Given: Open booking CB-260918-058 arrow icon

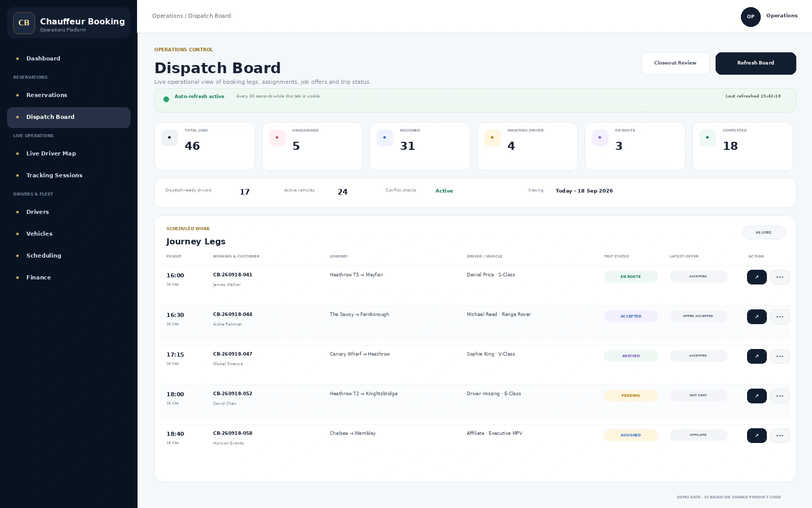Looking at the screenshot, I should pos(757,435).
